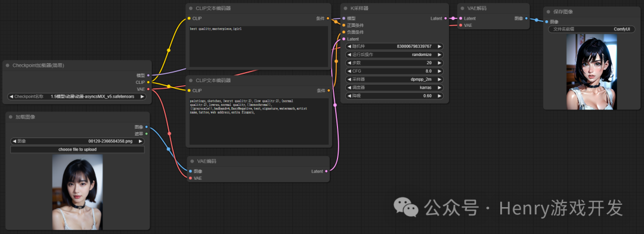Click the VAE input port on VAE解码

click(x=460, y=26)
